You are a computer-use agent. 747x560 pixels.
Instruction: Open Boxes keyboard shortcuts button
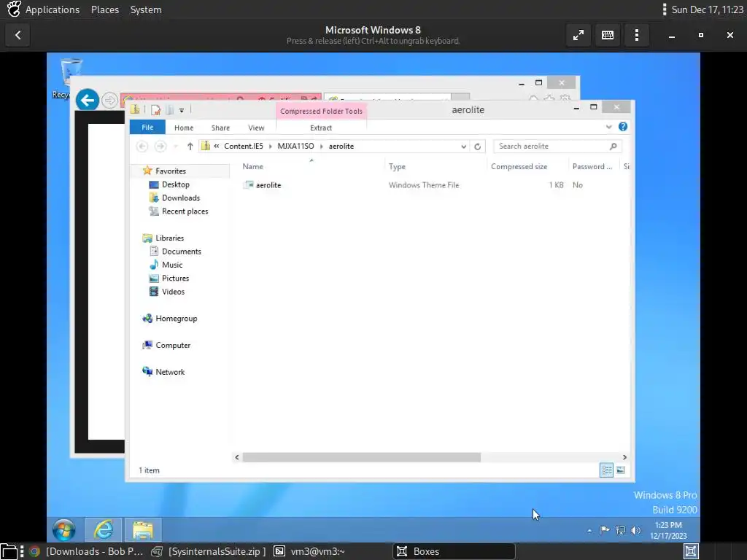pyautogui.click(x=608, y=35)
